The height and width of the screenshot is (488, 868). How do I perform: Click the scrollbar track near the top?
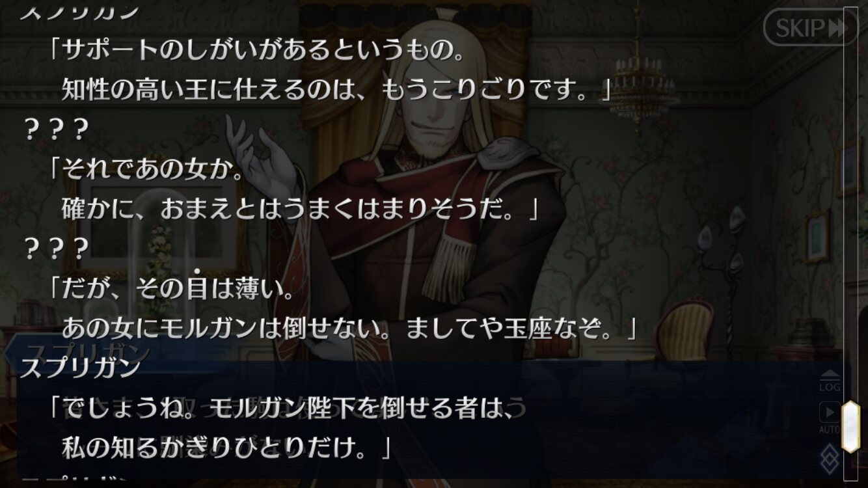click(x=851, y=39)
